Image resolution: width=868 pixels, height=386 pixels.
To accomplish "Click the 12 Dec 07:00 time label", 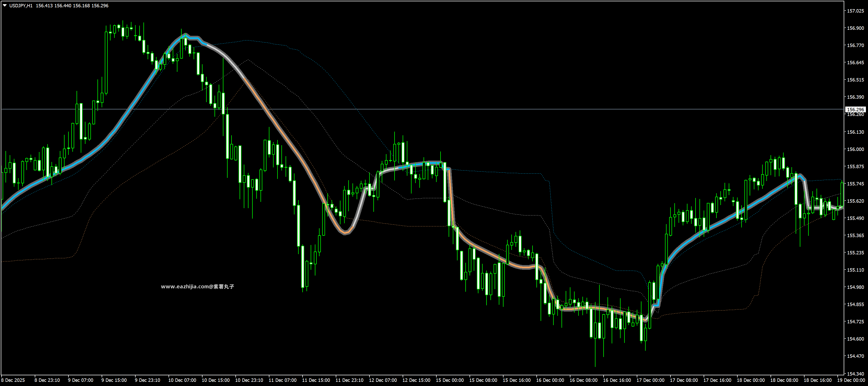I will pyautogui.click(x=383, y=380).
